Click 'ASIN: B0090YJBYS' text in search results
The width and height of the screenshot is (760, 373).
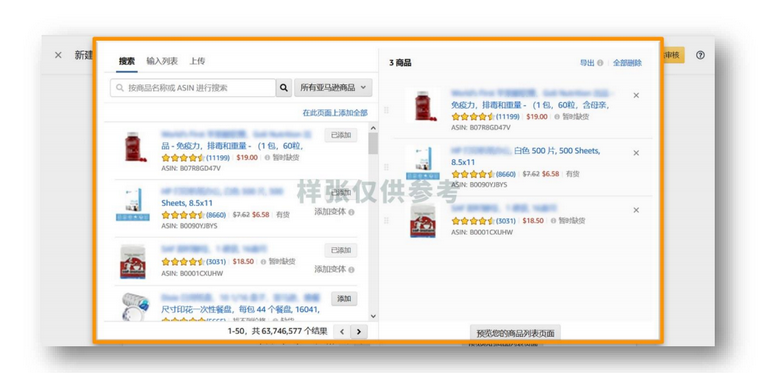[x=190, y=226]
